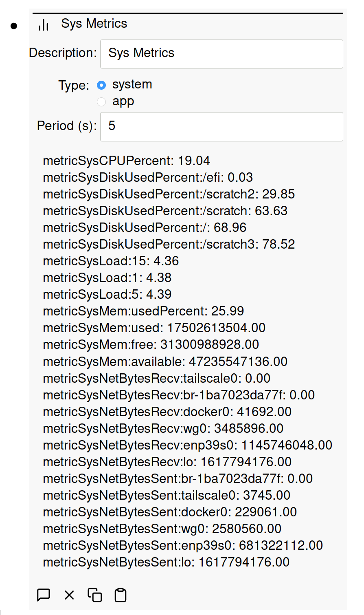Click the Period (s) input field
The image size is (364, 615).
221,126
